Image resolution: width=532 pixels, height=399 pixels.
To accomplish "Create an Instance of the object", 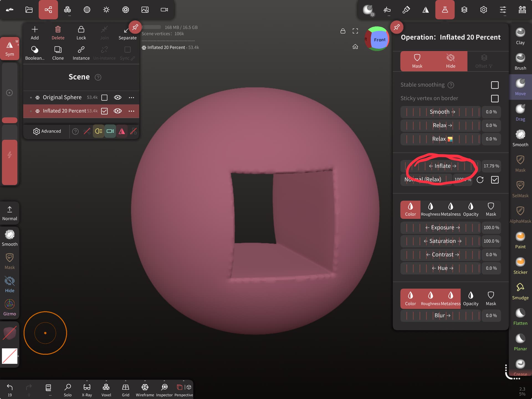I will 81,53.
